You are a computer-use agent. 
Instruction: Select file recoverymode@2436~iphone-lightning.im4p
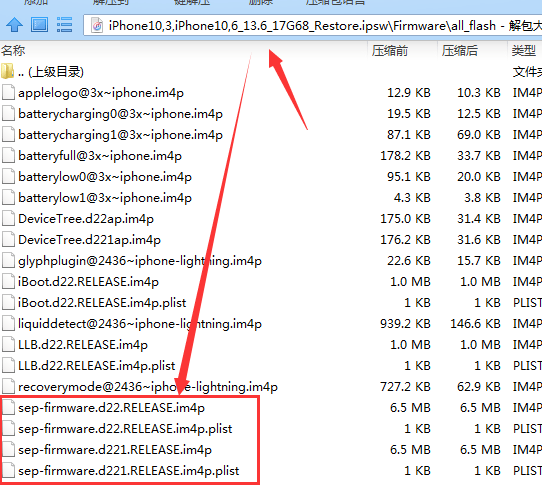tap(148, 387)
